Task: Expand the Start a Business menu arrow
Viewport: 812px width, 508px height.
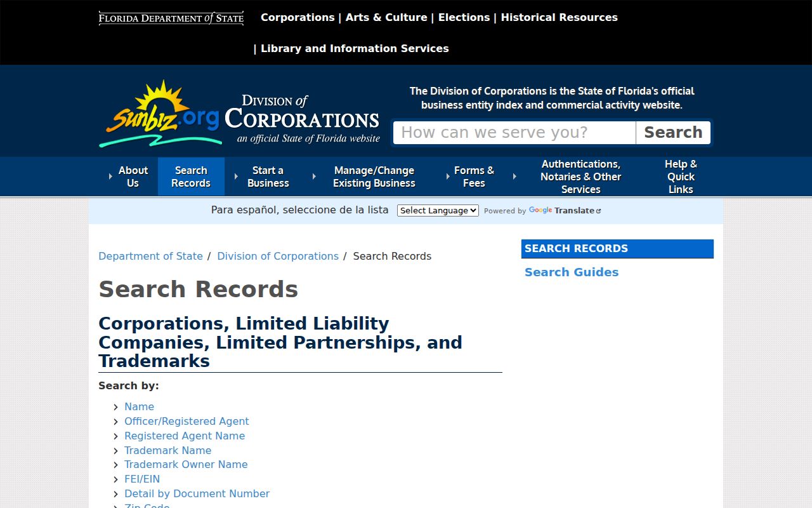Action: coord(236,177)
